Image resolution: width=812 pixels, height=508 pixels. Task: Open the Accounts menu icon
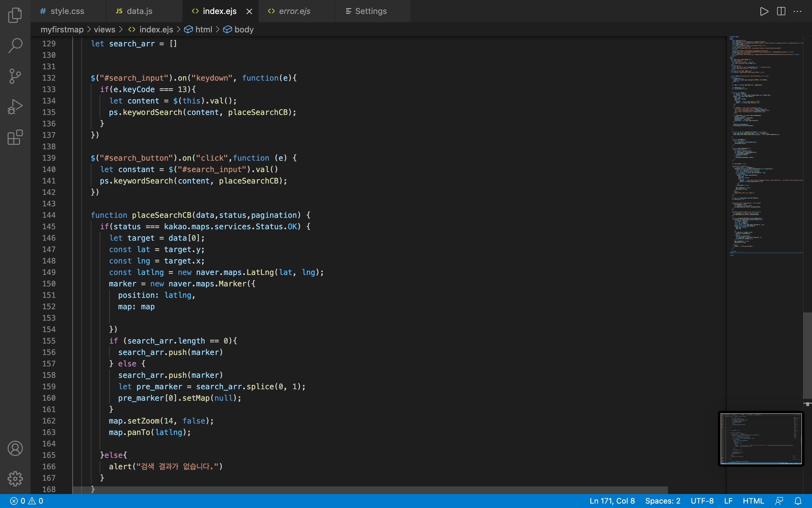pos(15,448)
